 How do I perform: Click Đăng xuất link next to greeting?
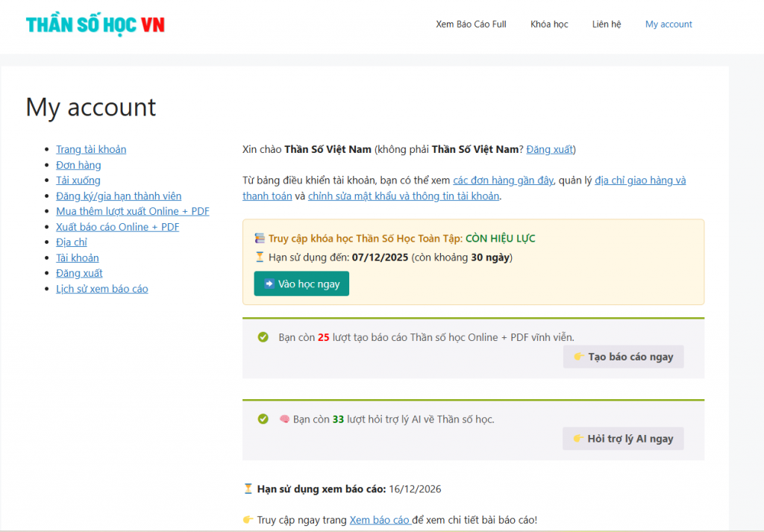coord(549,149)
